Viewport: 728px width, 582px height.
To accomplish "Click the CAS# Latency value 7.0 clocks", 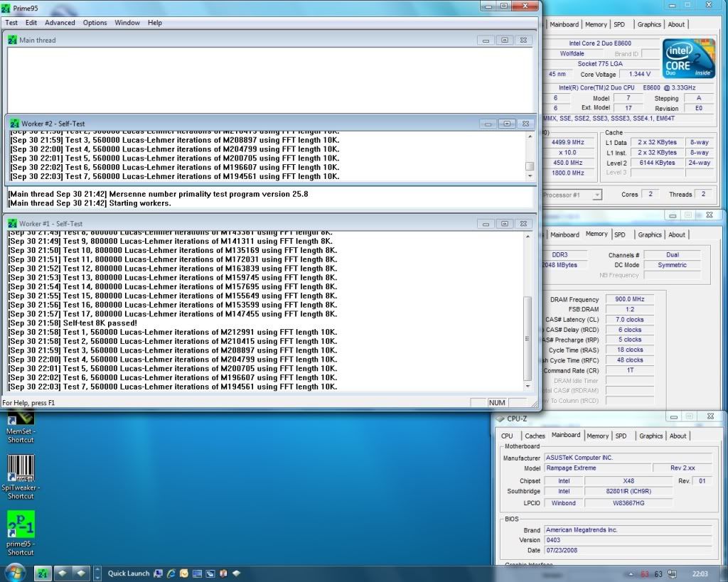I will pos(630,320).
